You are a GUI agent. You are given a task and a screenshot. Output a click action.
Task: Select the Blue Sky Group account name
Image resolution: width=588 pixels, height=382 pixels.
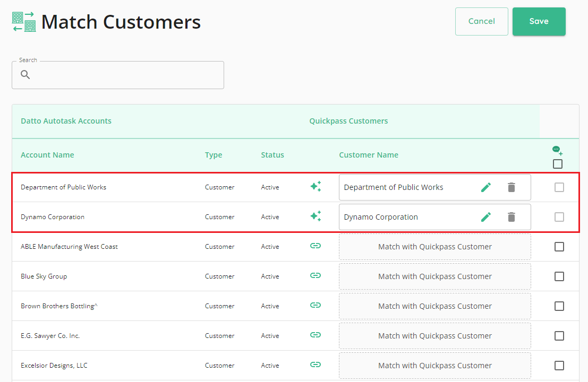[x=44, y=276]
